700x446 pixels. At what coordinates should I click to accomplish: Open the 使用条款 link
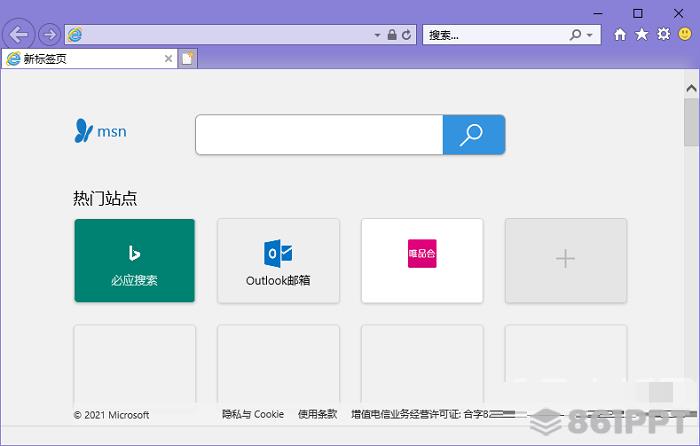click(317, 414)
